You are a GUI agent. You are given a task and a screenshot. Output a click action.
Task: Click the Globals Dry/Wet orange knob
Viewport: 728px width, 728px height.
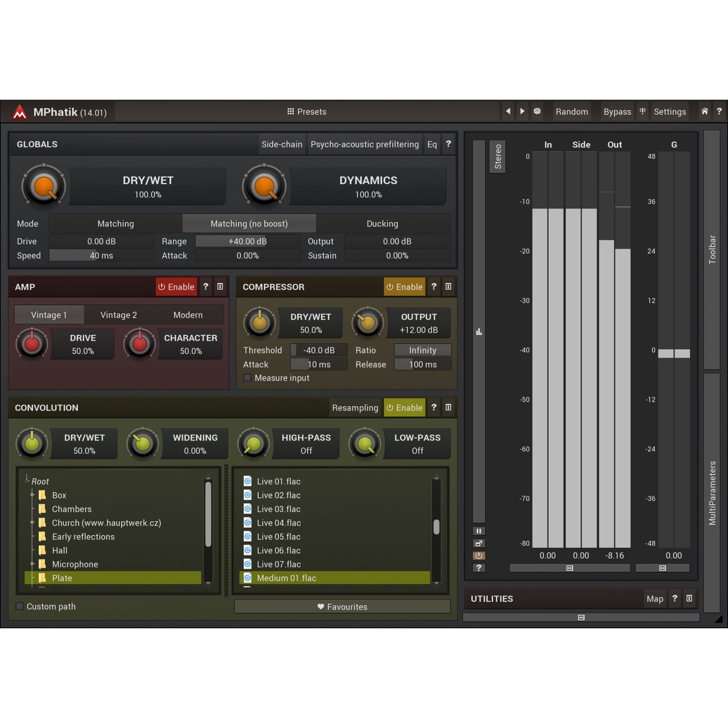(x=44, y=186)
